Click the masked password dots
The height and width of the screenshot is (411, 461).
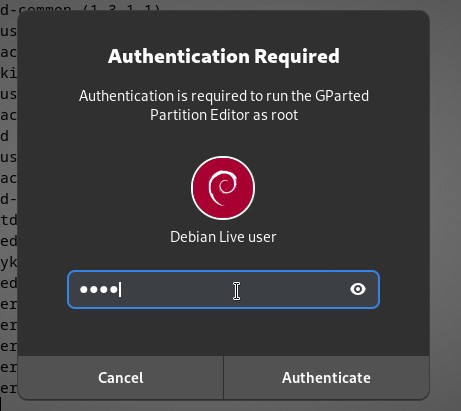(x=99, y=290)
